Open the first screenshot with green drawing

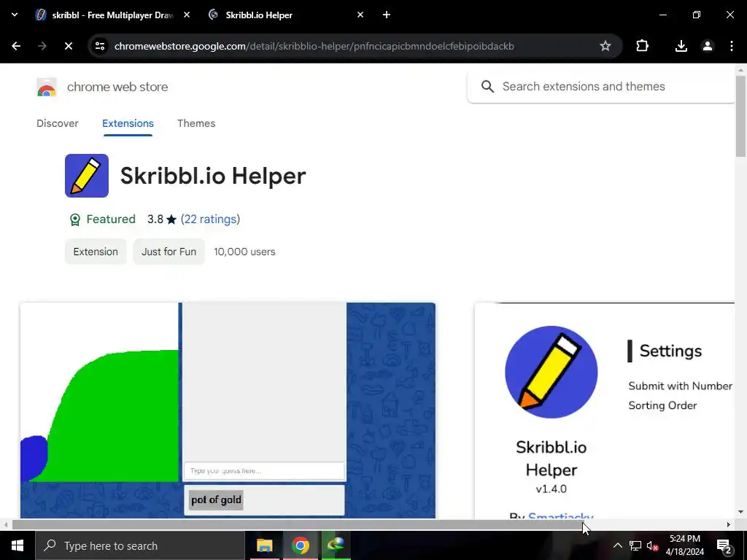coord(228,410)
